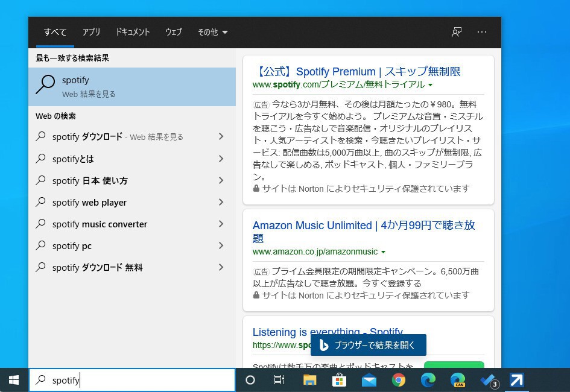Open the blue arrow app on taskbar
Viewport: 570px width, 392px height.
(x=516, y=380)
